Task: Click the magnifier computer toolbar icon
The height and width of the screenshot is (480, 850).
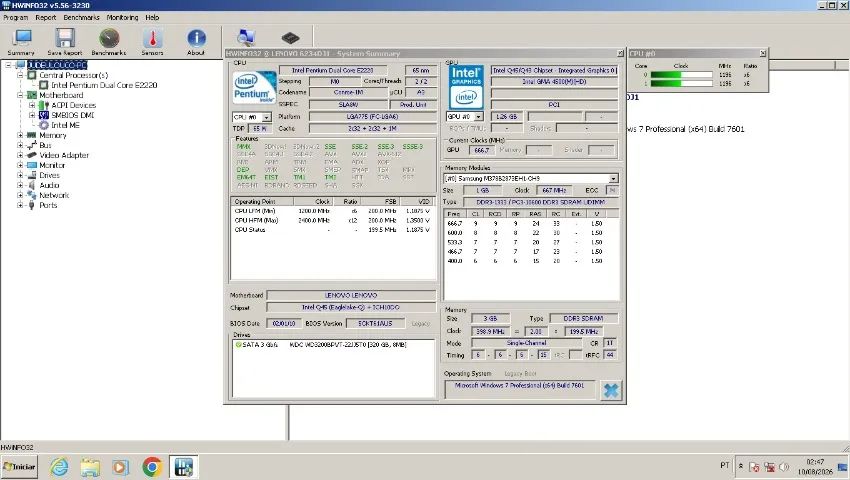Action: point(246,37)
